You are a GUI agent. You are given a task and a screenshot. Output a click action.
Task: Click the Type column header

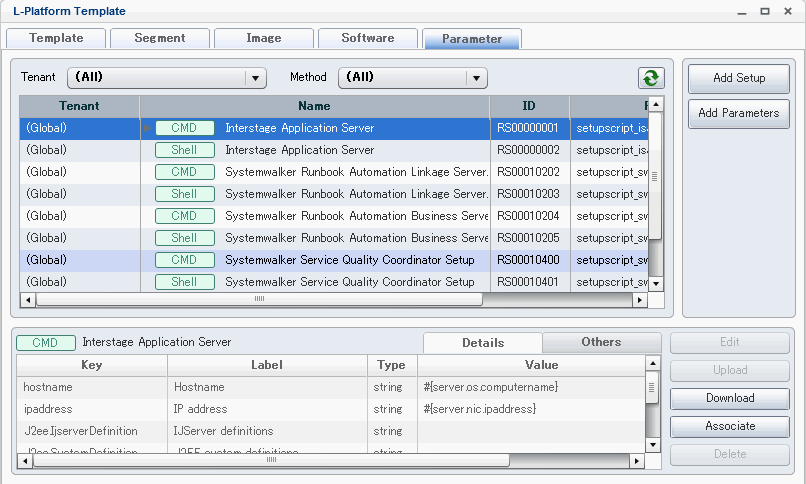click(392, 365)
